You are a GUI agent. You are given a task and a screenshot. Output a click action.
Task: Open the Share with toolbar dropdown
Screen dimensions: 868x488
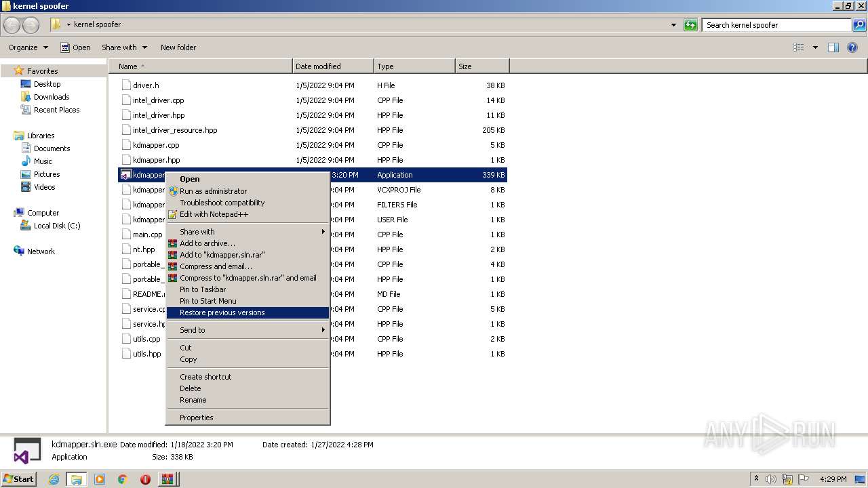coord(124,47)
